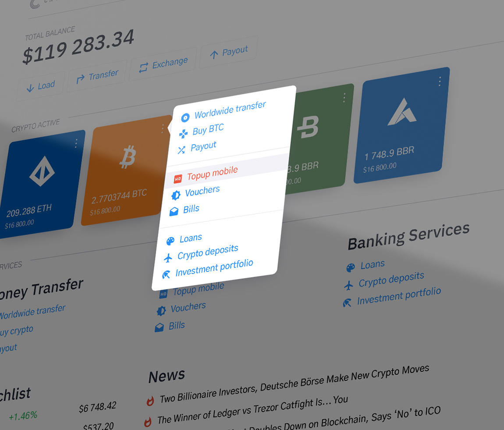Click the total balance $119 283.34
The width and height of the screenshot is (504, 430).
click(78, 46)
